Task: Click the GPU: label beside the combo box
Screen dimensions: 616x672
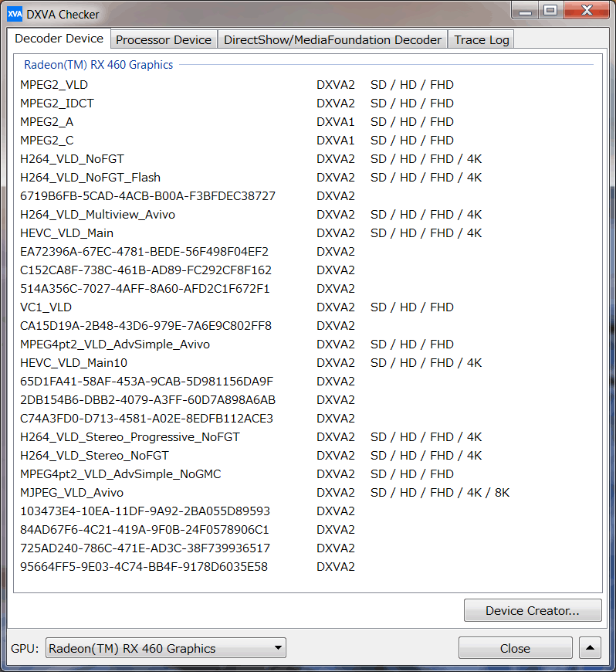Action: point(25,648)
